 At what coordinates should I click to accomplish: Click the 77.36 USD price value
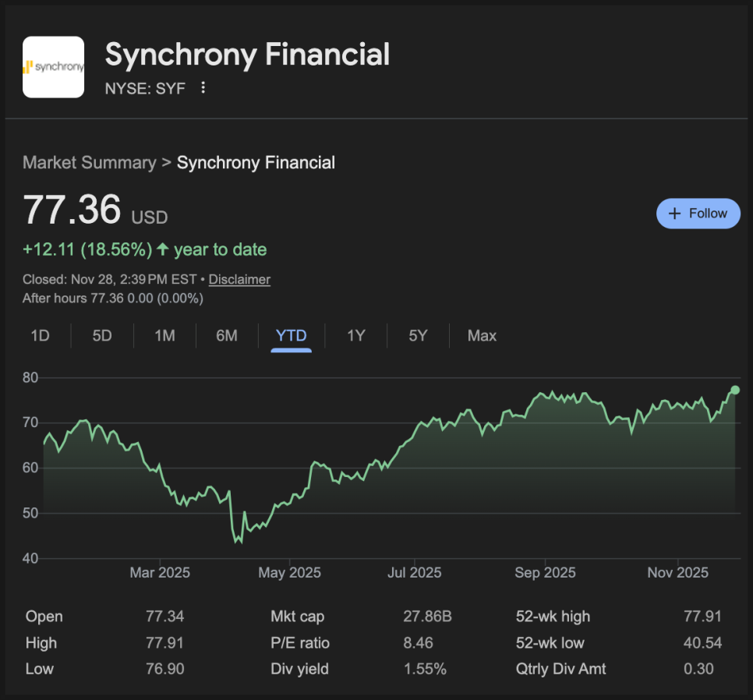72,210
